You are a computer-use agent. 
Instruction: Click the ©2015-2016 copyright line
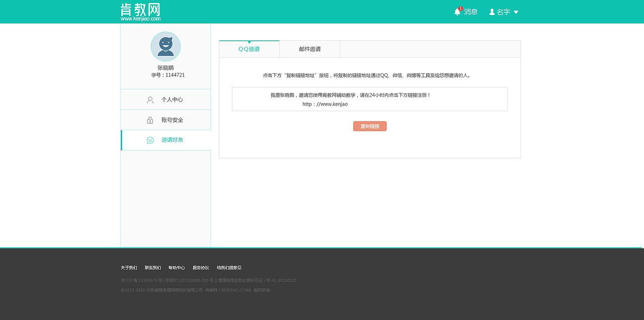point(196,290)
